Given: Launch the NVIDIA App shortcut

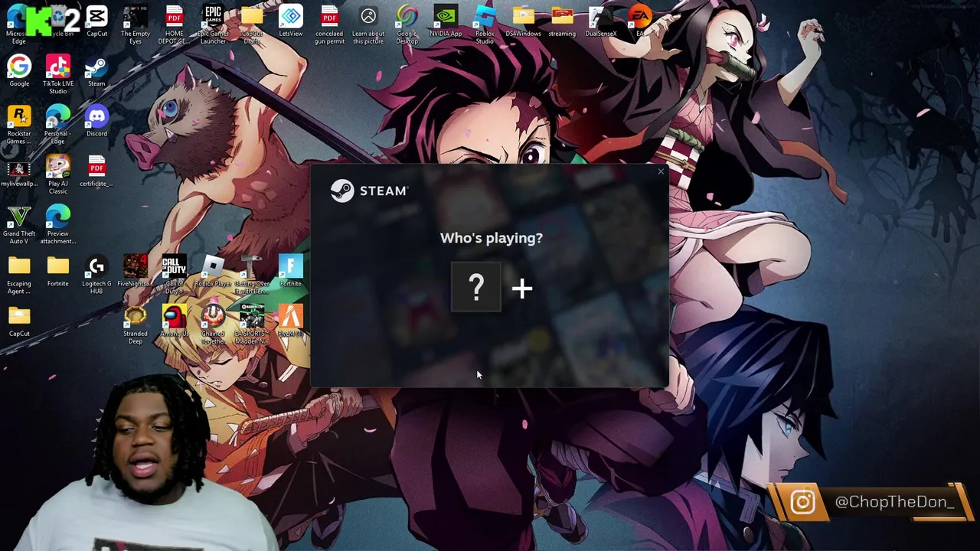Looking at the screenshot, I should pyautogui.click(x=446, y=21).
